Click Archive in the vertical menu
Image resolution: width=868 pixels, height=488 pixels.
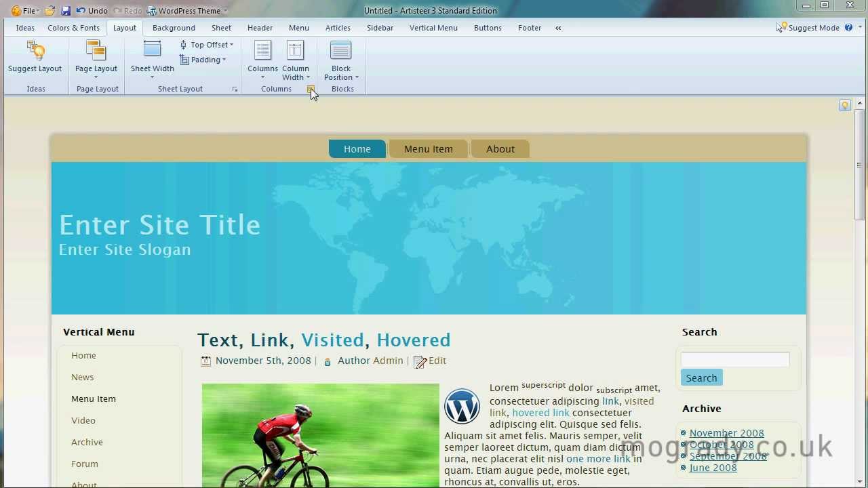pyautogui.click(x=87, y=443)
